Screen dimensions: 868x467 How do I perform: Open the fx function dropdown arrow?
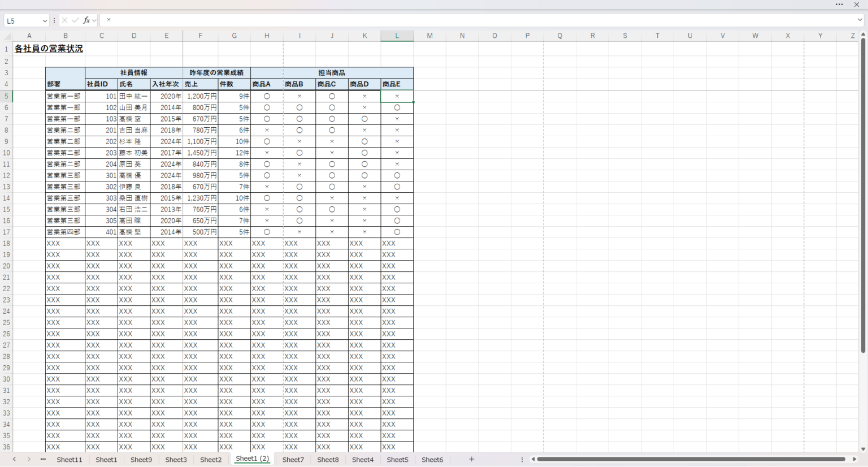coord(94,20)
